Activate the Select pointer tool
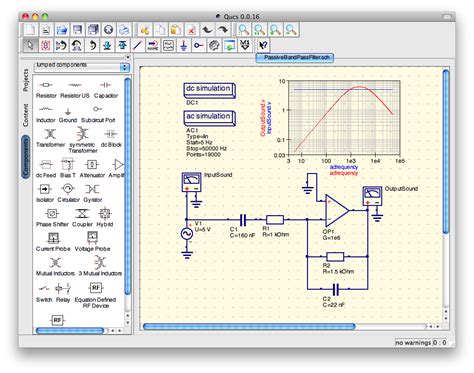This screenshot has width=474, height=373. tap(30, 45)
